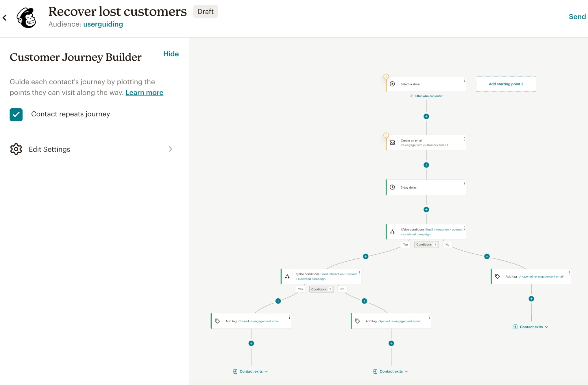Open three-dot menu on 3 day delay

pos(465,184)
